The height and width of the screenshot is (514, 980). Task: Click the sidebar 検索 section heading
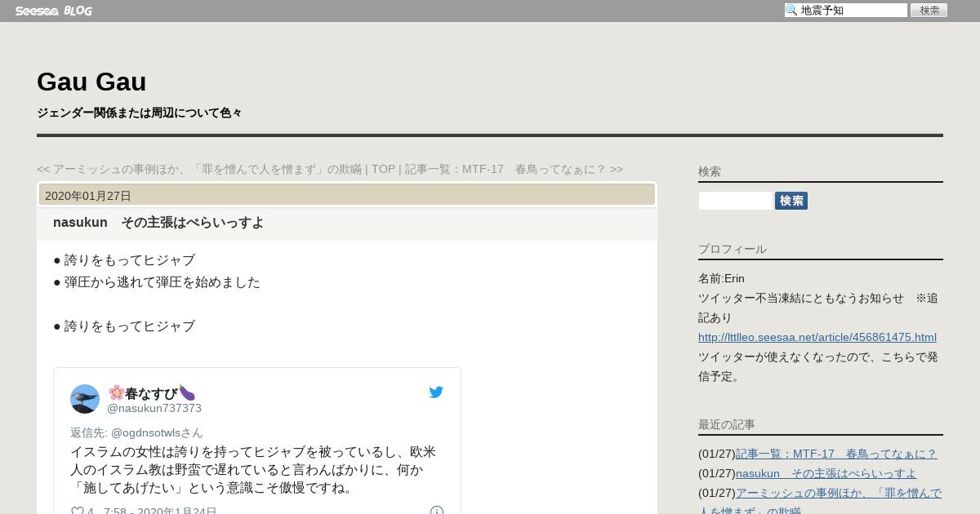[710, 171]
